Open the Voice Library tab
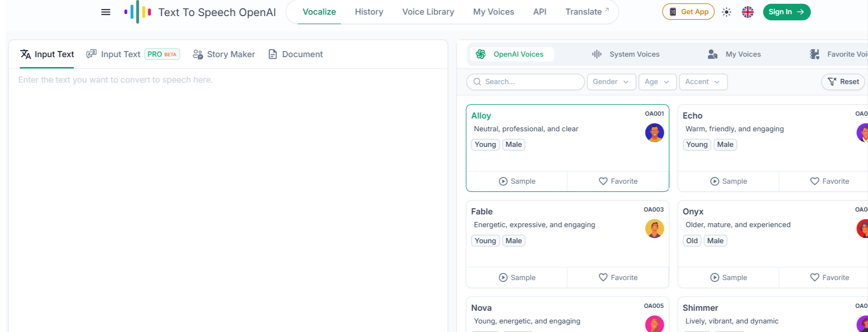Viewport: 868px width, 332px height. tap(428, 12)
